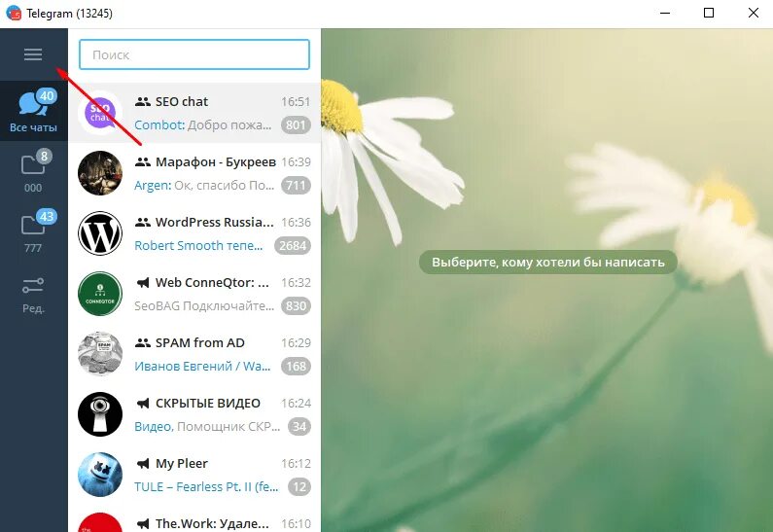Open the SEO chat conversation title
This screenshot has width=773, height=532.
click(182, 101)
